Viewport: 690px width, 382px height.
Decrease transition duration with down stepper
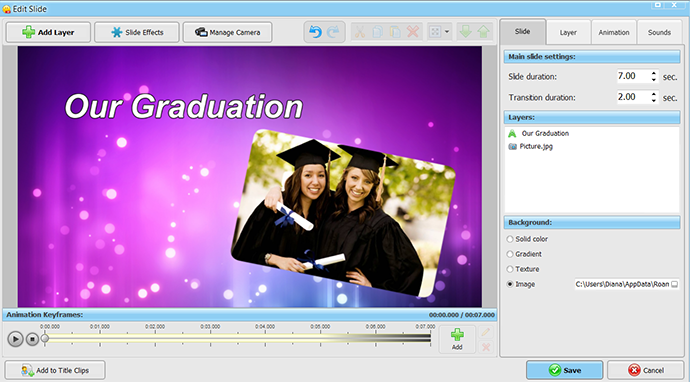point(654,100)
